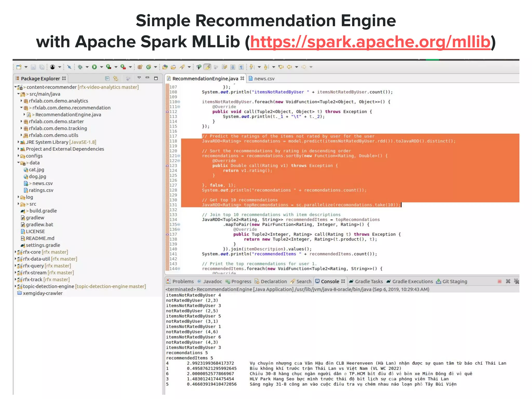Click the New Java Package icon
The image size is (532, 399).
pyautogui.click(x=140, y=67)
